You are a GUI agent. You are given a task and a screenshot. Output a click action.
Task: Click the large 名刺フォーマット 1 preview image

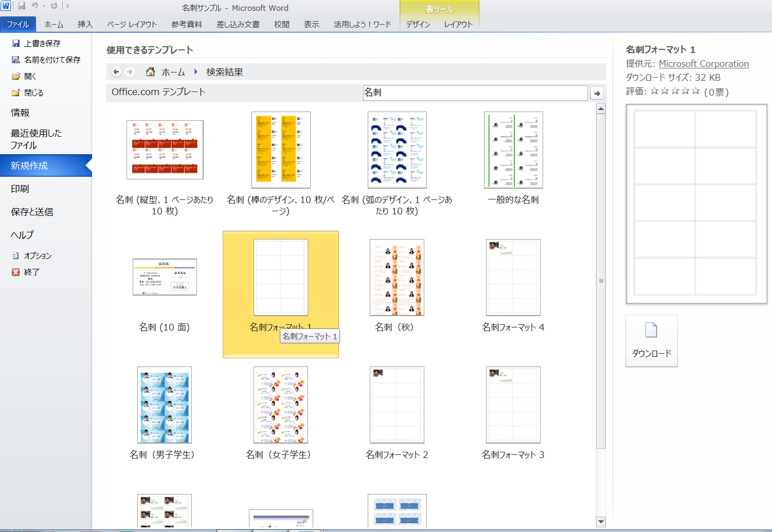(x=696, y=204)
